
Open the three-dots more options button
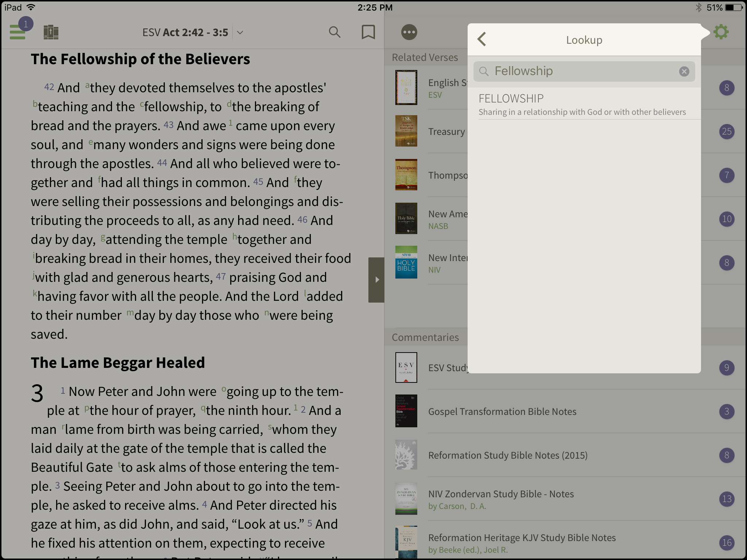[x=409, y=32]
